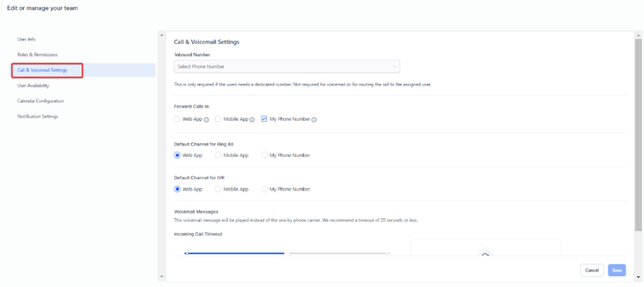The height and width of the screenshot is (287, 644).
Task: Enable Mobile App call forwarding checkbox
Action: [218, 119]
